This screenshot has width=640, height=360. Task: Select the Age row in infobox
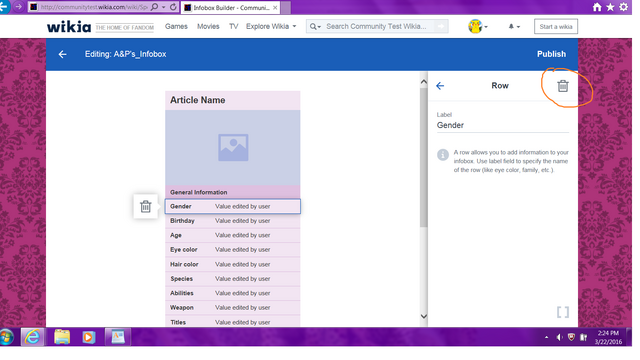233,235
